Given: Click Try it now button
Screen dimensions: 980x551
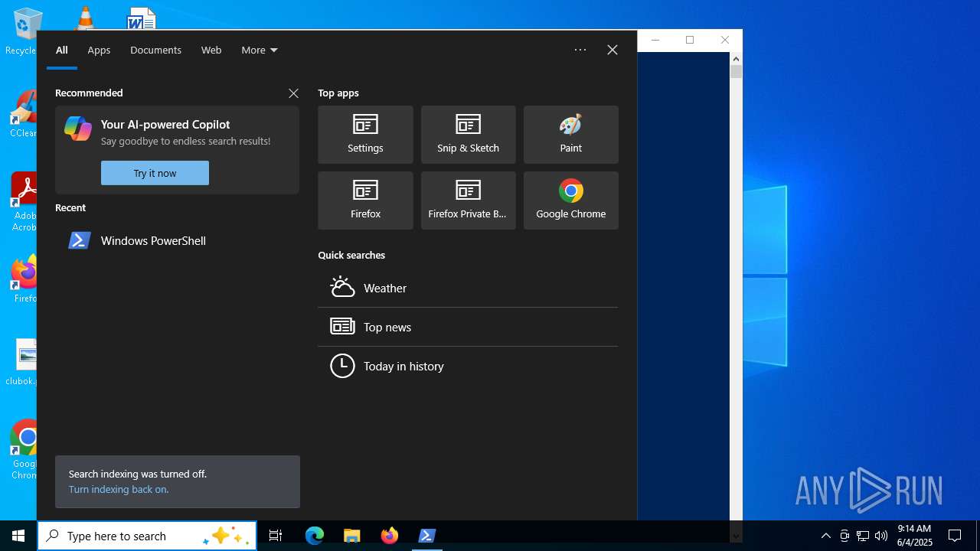Looking at the screenshot, I should (x=155, y=173).
